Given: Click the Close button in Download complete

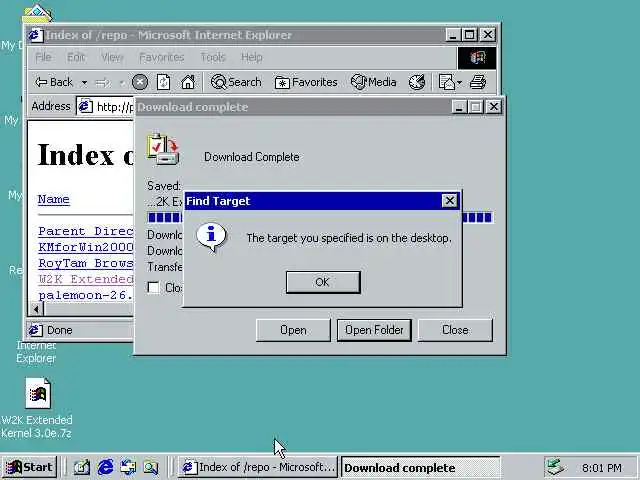Looking at the screenshot, I should [455, 330].
